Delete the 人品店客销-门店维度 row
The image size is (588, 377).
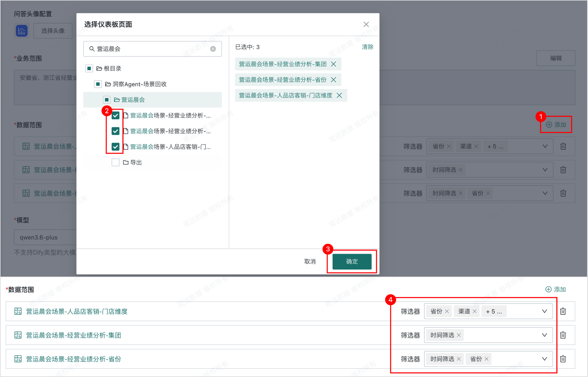tap(563, 311)
